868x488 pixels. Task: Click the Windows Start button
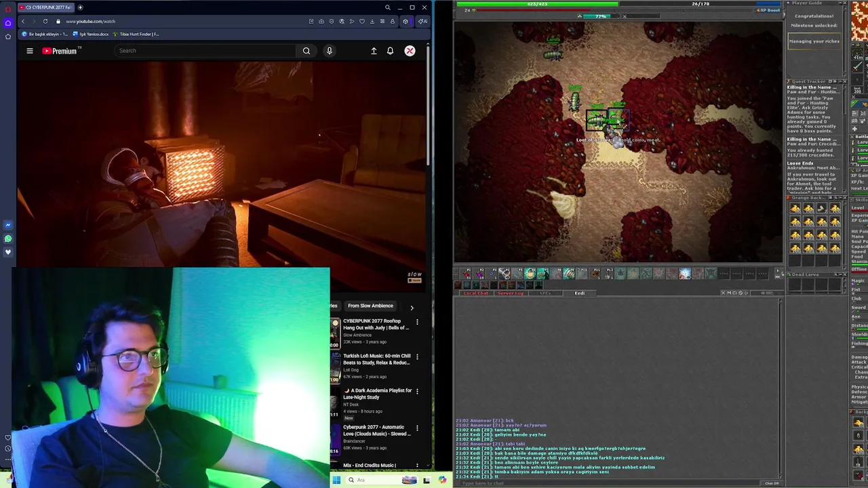(x=336, y=480)
